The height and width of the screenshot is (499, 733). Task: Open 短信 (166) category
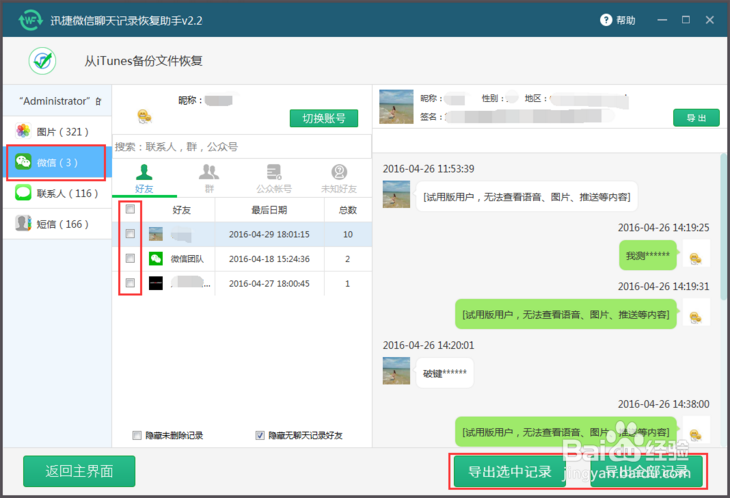pyautogui.click(x=57, y=224)
